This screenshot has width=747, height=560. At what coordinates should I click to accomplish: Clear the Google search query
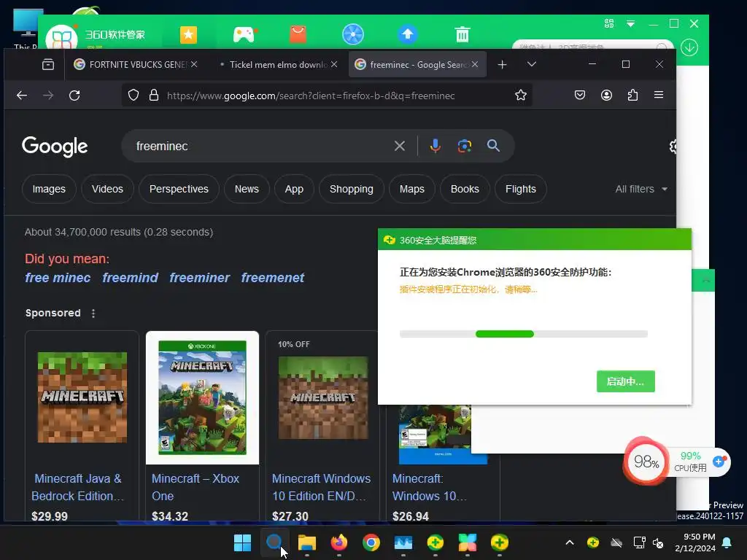click(x=400, y=146)
